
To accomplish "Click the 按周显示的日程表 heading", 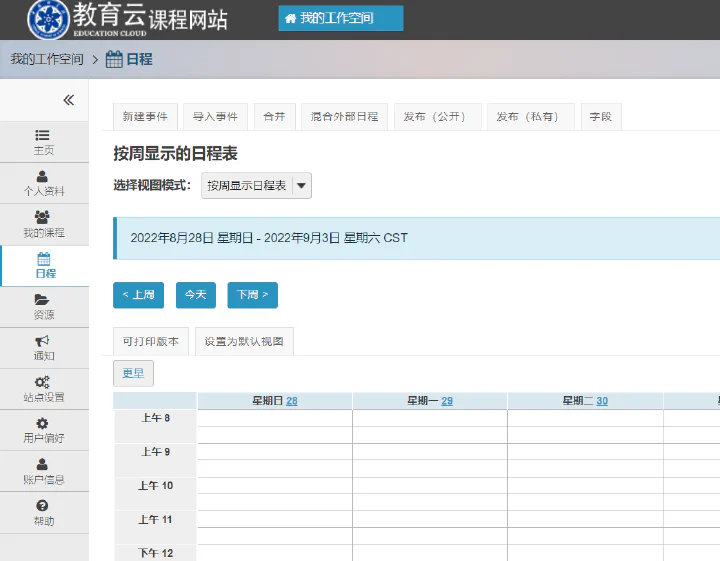I will 175,154.
